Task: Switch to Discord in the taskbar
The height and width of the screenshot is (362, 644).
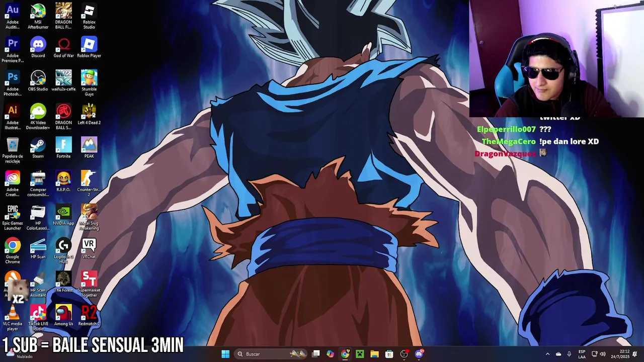Action: coord(419,354)
